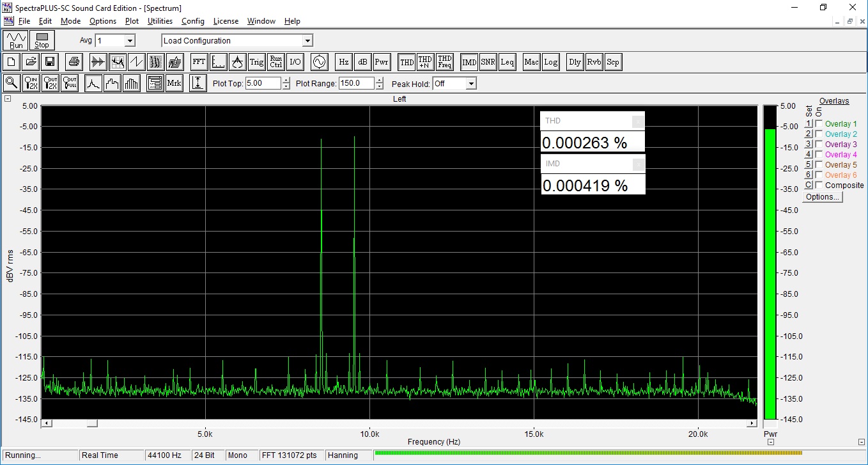Open the Avg count dropdown

[x=130, y=41]
